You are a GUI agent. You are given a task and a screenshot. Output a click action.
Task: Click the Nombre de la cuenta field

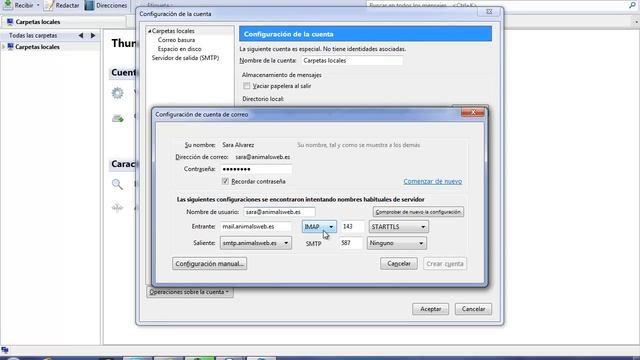point(352,60)
